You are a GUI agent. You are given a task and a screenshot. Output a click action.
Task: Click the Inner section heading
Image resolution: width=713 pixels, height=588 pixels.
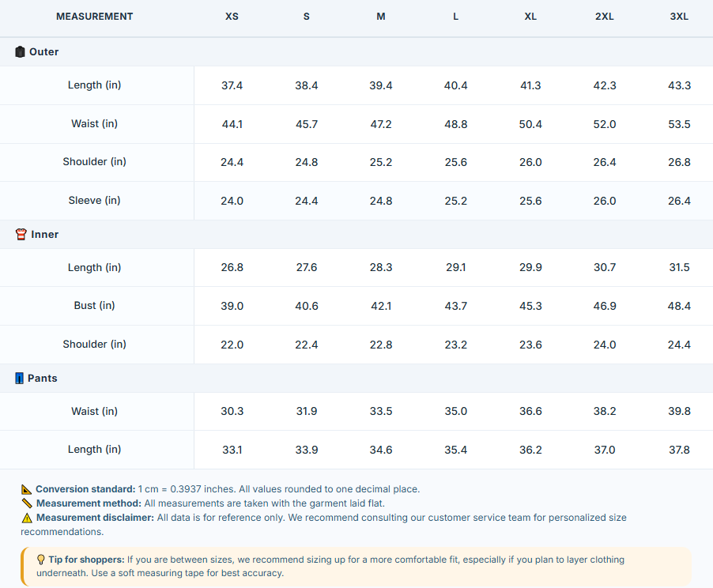44,234
